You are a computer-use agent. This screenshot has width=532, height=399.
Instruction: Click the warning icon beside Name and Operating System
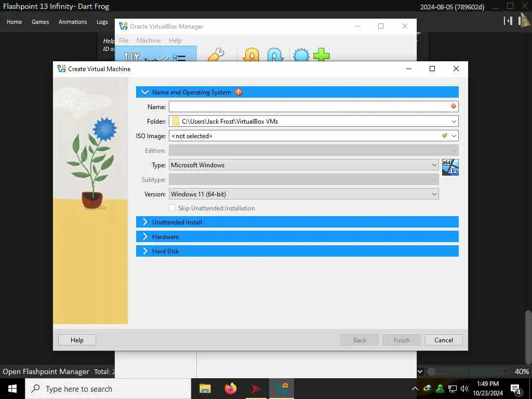click(x=238, y=92)
